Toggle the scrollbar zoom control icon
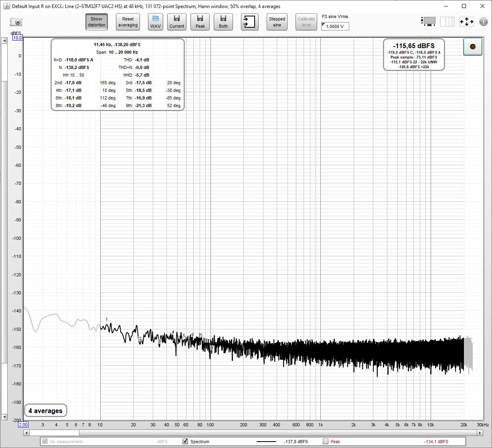 [428, 22]
